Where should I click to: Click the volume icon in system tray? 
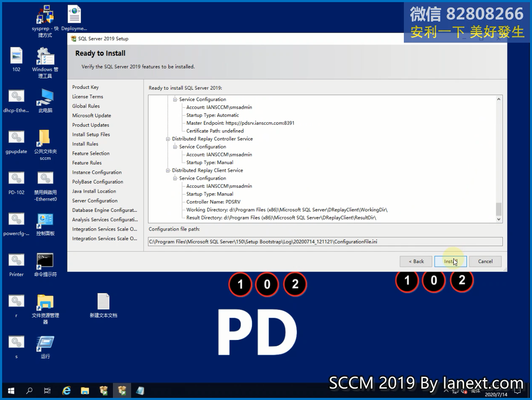[x=465, y=392]
